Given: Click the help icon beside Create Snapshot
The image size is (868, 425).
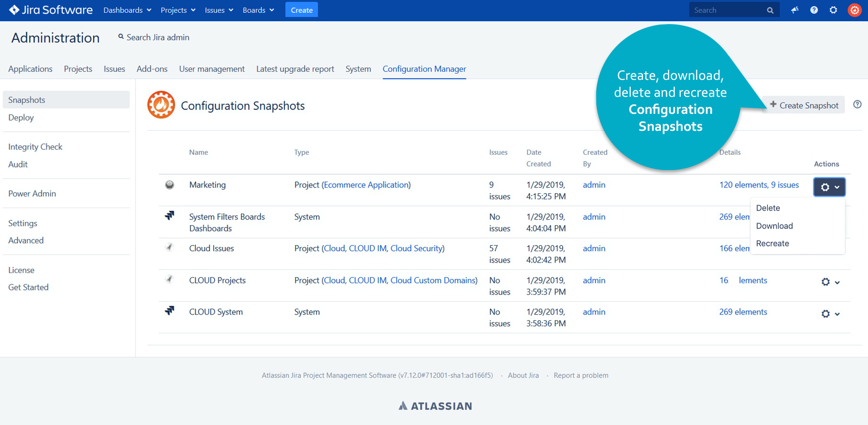Looking at the screenshot, I should (x=858, y=104).
